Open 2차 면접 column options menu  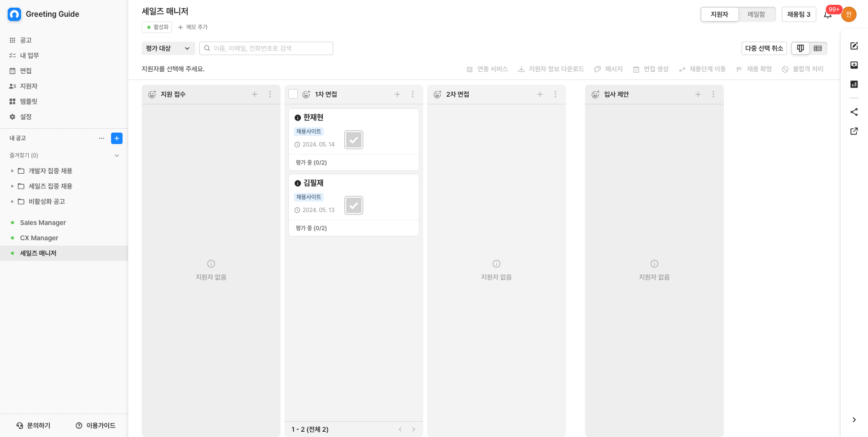(555, 94)
